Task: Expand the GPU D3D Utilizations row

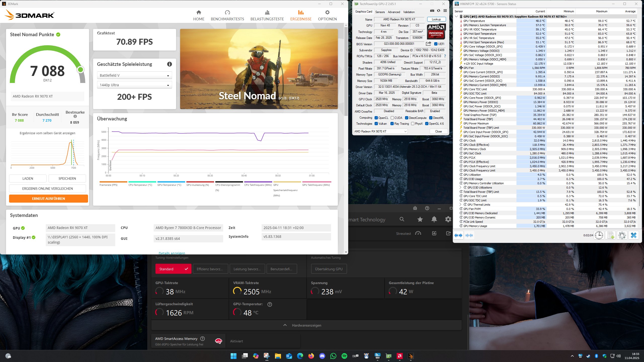Action: click(x=461, y=188)
